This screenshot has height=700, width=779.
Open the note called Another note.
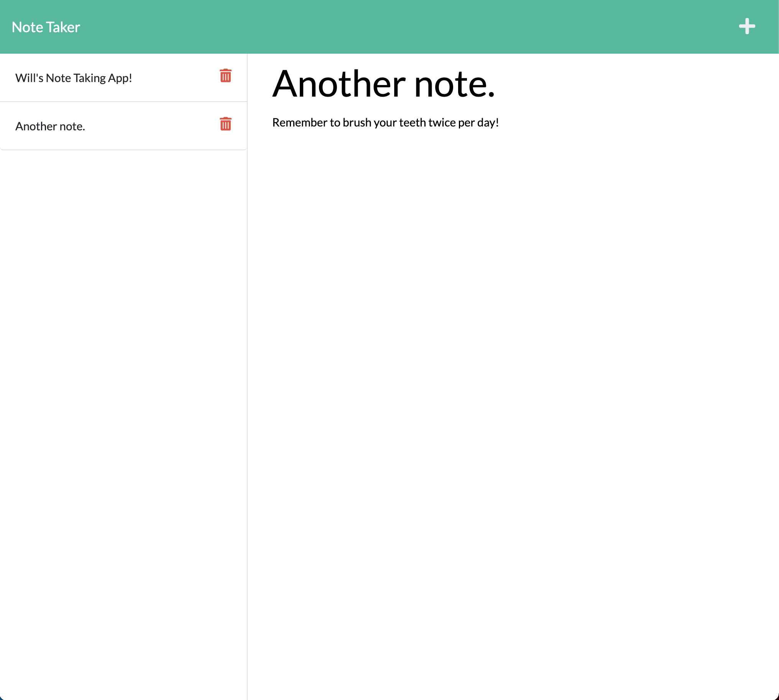click(50, 126)
